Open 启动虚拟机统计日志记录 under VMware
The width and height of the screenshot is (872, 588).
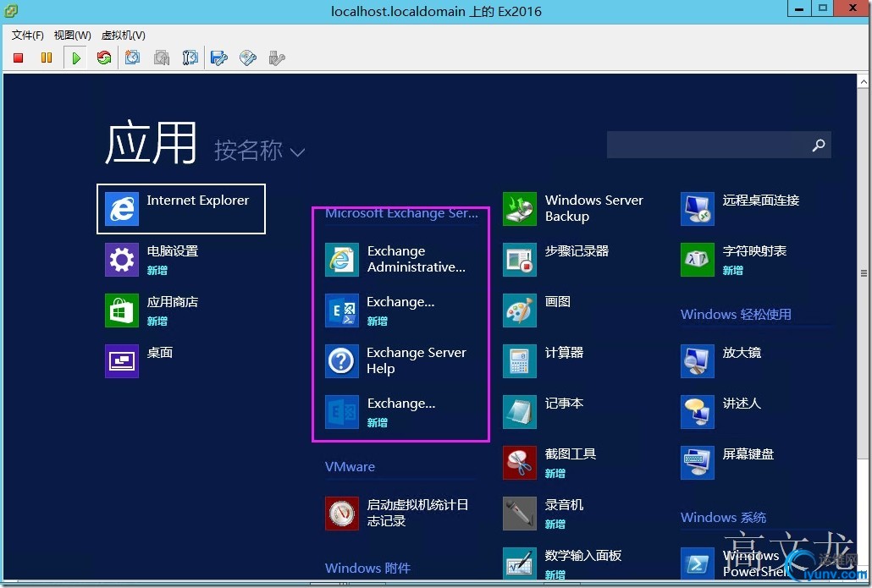click(x=397, y=513)
